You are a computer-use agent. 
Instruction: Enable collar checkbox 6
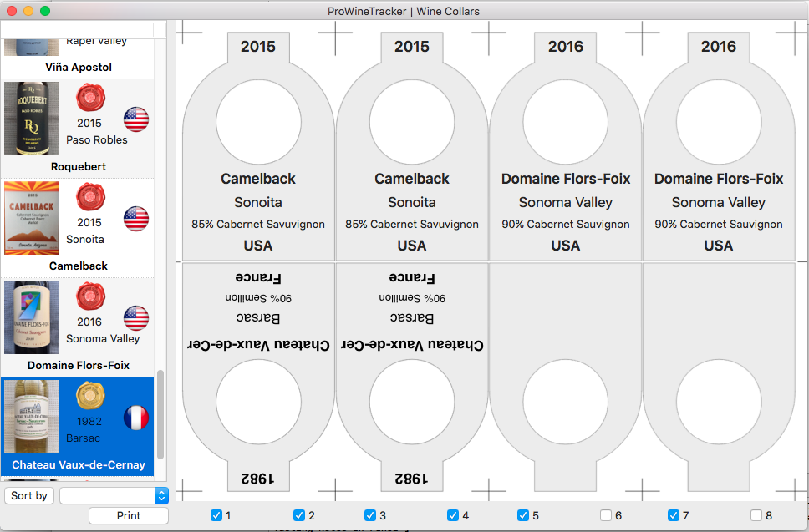click(605, 515)
